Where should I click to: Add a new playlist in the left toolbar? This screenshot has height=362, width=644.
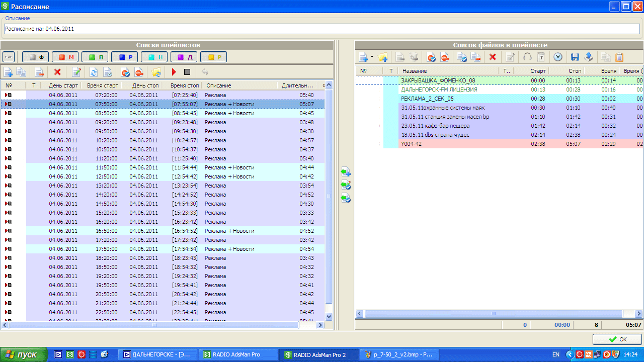coord(8,72)
